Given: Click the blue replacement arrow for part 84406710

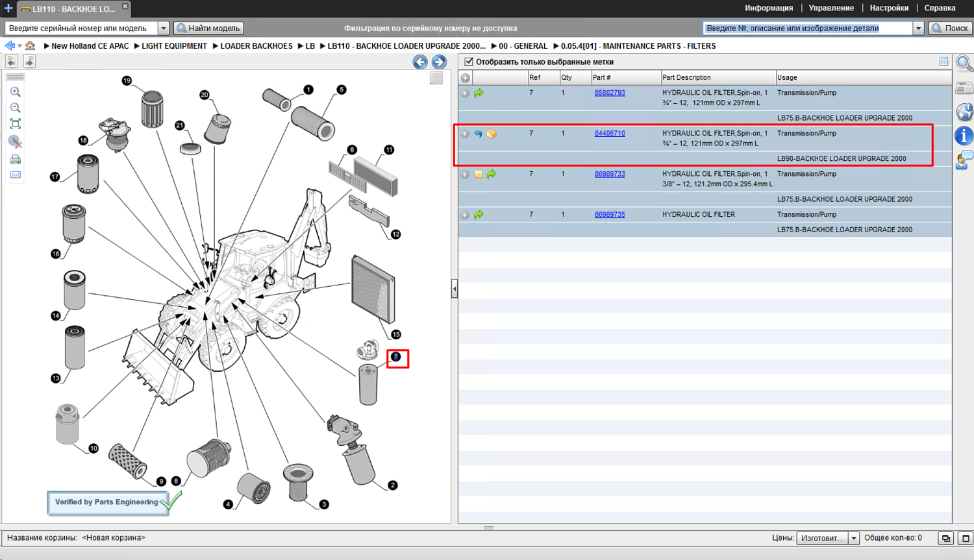Looking at the screenshot, I should (478, 134).
